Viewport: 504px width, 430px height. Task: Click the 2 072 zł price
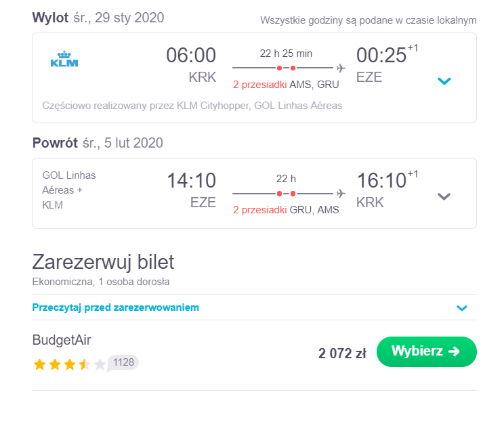click(342, 353)
